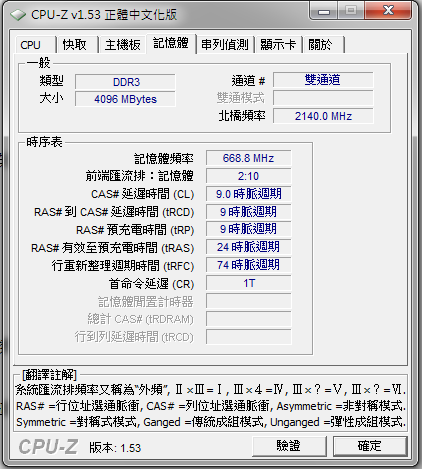Click the 2140.0 MHz 北橋頻率 field
Screen dimensions: 422x469
[x=323, y=116]
